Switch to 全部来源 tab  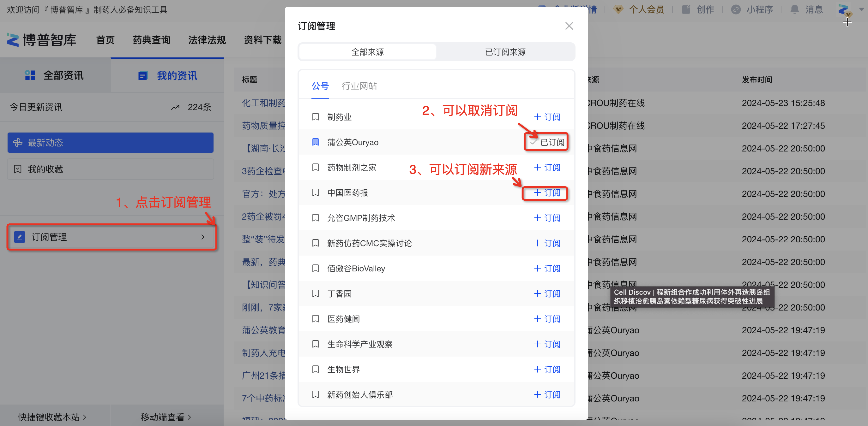(367, 52)
